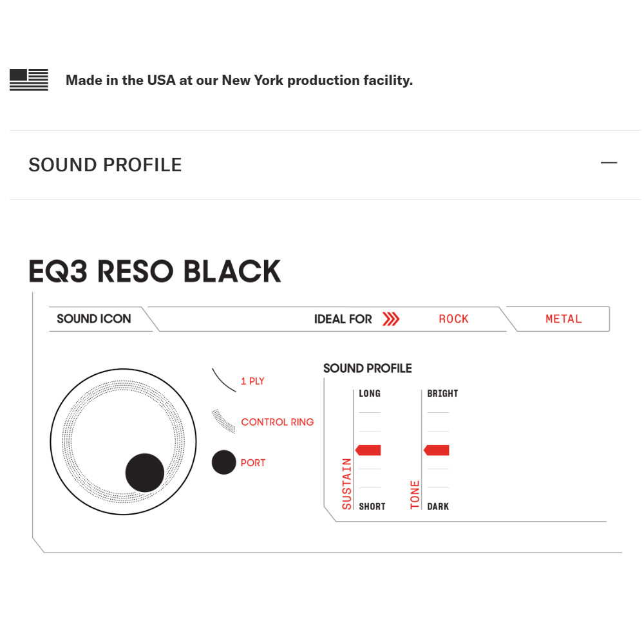Click the Sound Profile accordion heading
Viewport: 644px width, 644px height.
point(105,165)
